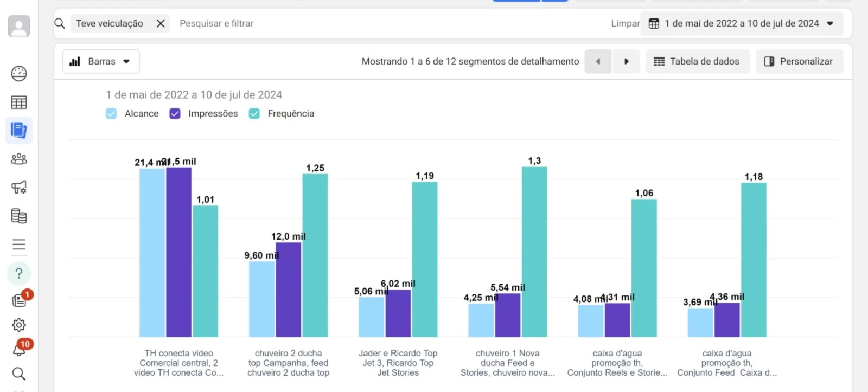Image resolution: width=868 pixels, height=392 pixels.
Task: Toggle the 'Frequência' legend checkbox
Action: pos(254,113)
